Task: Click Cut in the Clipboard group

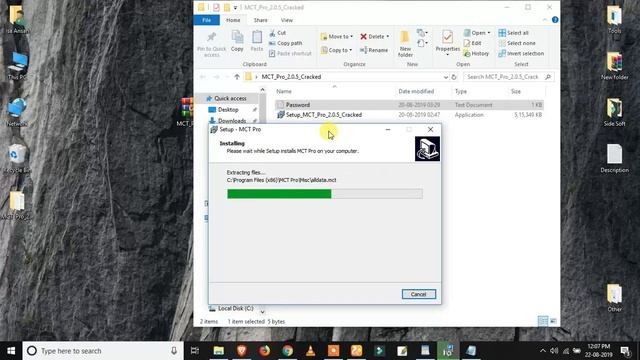Action: (278, 33)
